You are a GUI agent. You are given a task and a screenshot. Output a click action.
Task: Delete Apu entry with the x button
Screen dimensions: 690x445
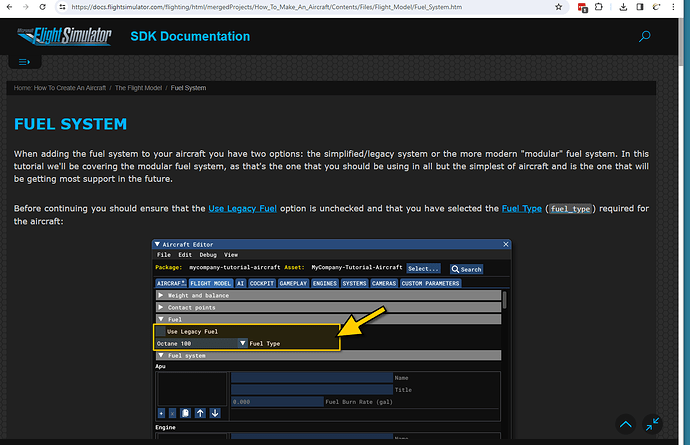click(172, 413)
